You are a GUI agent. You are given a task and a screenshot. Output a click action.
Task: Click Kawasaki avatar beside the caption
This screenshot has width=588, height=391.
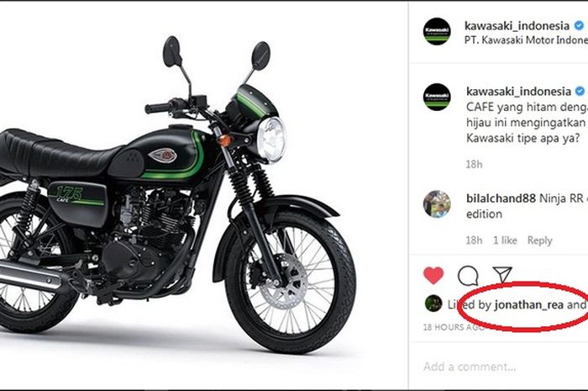pyautogui.click(x=437, y=98)
